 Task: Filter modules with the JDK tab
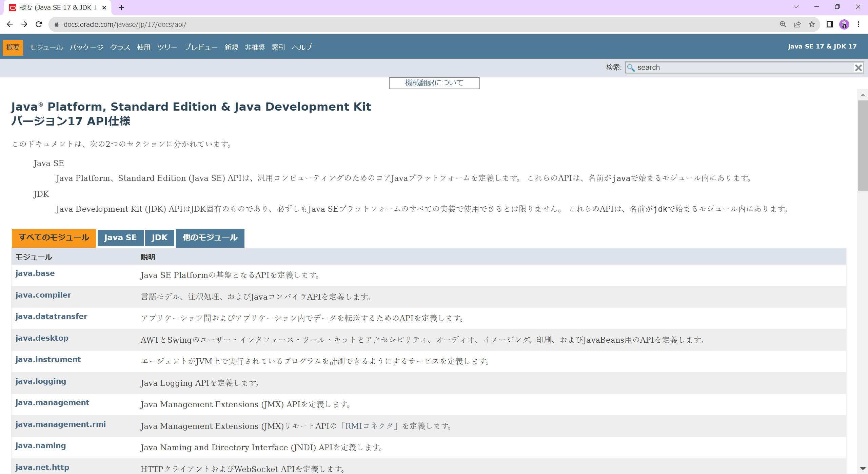click(159, 238)
